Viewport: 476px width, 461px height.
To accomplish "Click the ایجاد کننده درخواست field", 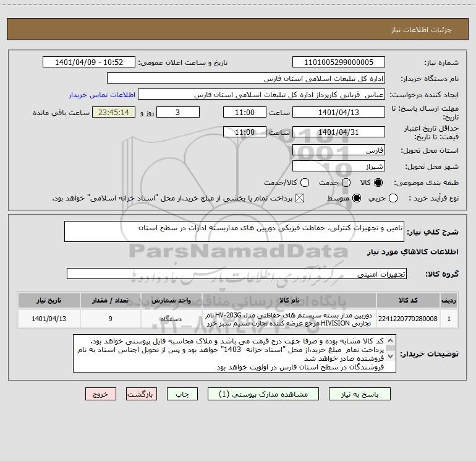I will pos(261,95).
